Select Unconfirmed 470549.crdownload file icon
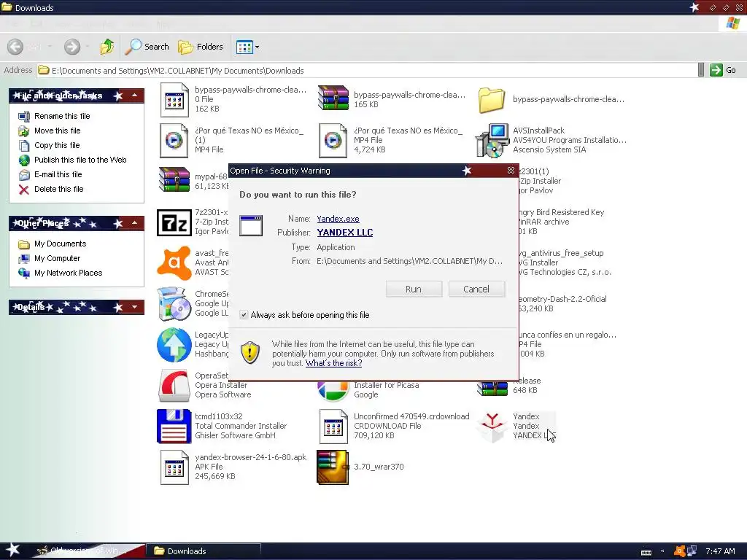Screen dimensions: 747x560 333,426
